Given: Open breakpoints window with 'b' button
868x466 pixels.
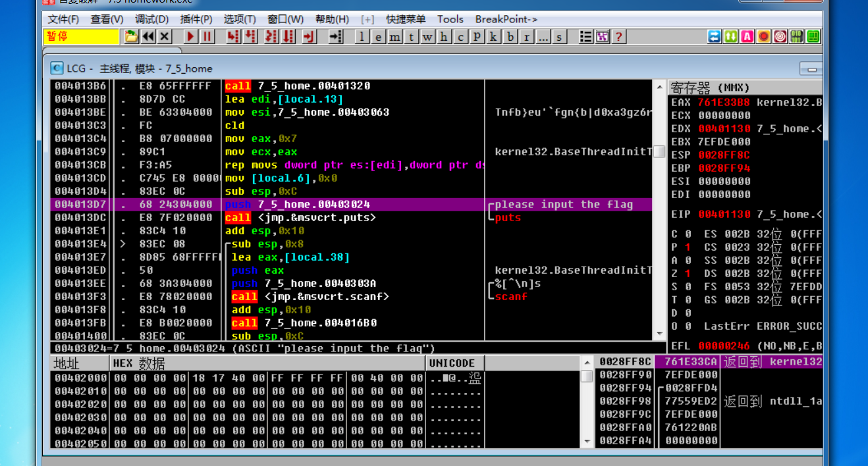Looking at the screenshot, I should click(x=510, y=37).
